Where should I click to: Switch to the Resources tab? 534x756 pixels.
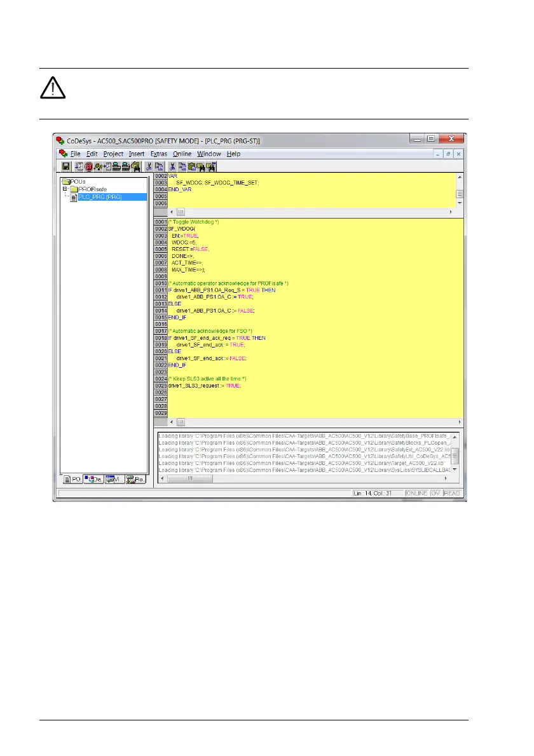point(136,479)
